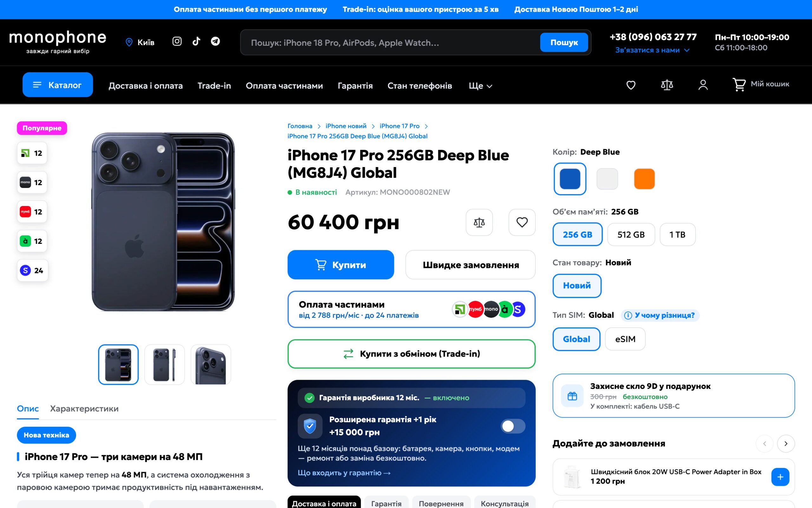Open the wishlist heart in navigation bar
This screenshot has height=508, width=812.
pyautogui.click(x=631, y=85)
